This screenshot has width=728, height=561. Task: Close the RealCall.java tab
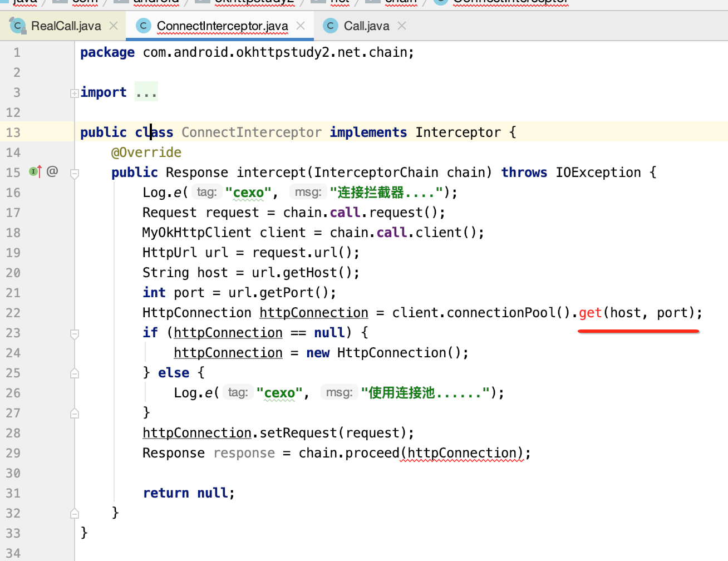[114, 26]
